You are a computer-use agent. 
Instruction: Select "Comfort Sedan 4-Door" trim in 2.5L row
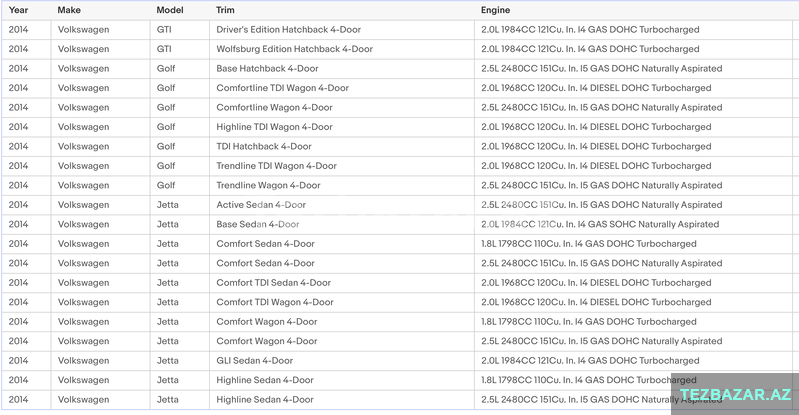(265, 263)
